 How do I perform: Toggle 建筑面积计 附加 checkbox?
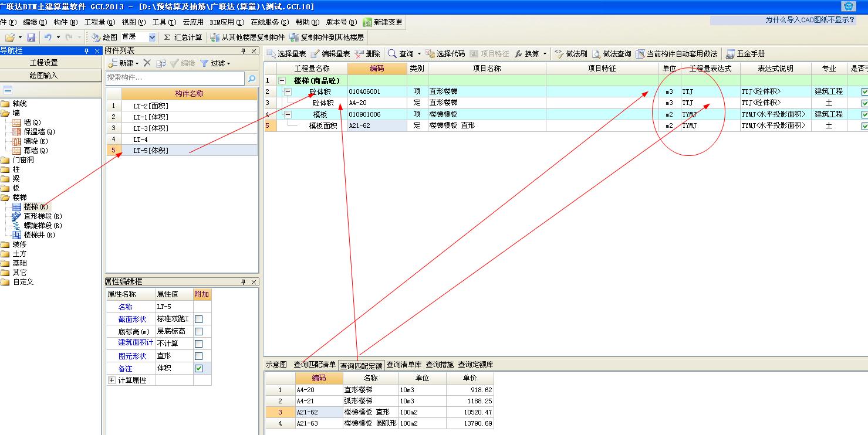click(198, 344)
